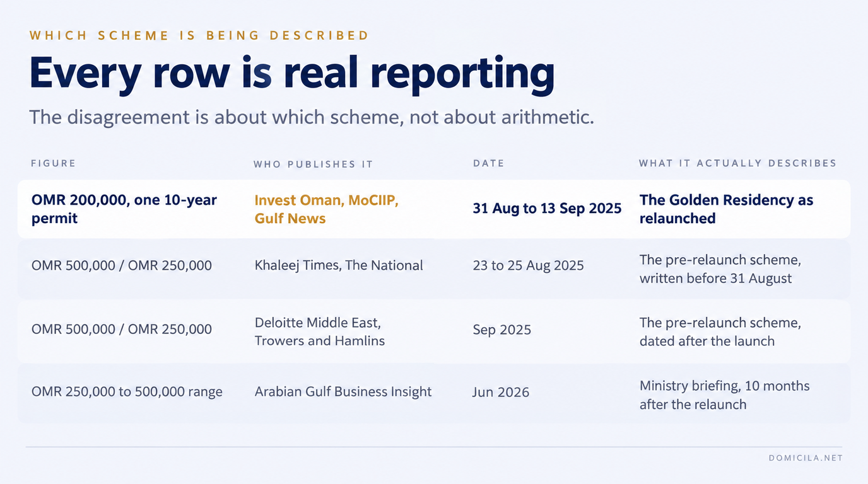
Task: Select "dated after the launch" description cell
Action: coord(720,332)
